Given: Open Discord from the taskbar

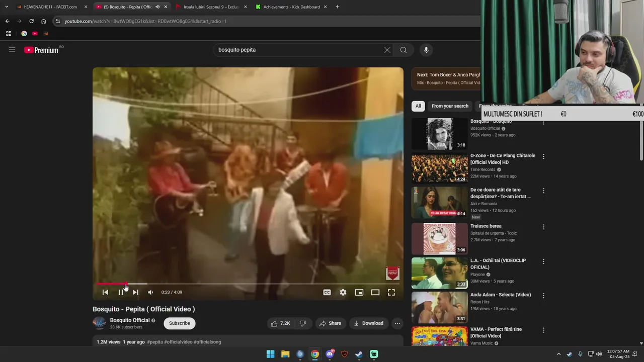Looking at the screenshot, I should (330, 354).
